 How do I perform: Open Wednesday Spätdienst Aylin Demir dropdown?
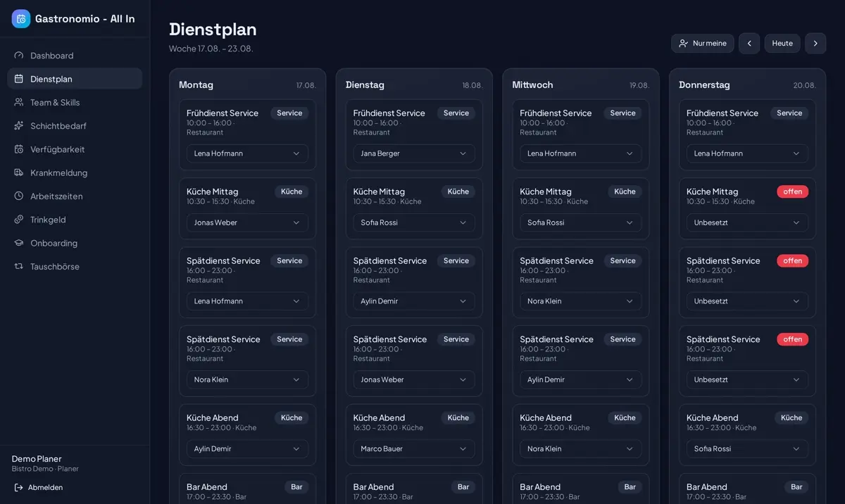coord(581,379)
